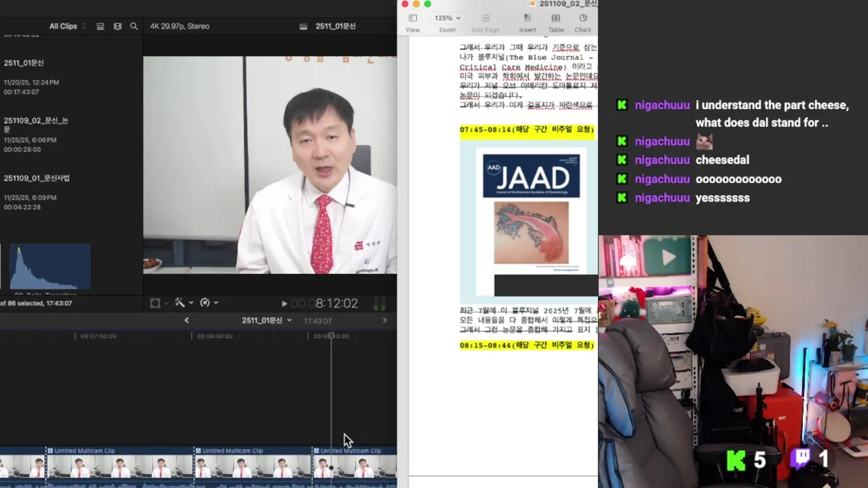This screenshot has height=488, width=868.
Task: Click the yessssss chat message
Action: coord(722,199)
